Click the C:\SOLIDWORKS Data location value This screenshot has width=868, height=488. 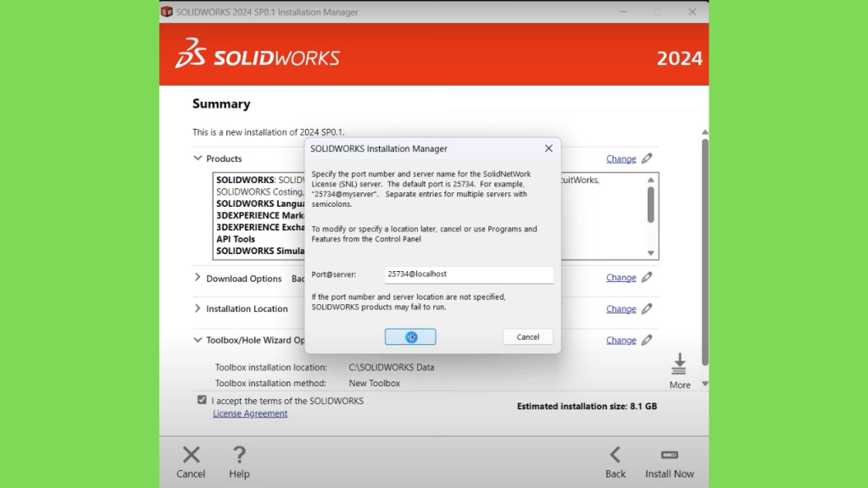click(x=392, y=368)
